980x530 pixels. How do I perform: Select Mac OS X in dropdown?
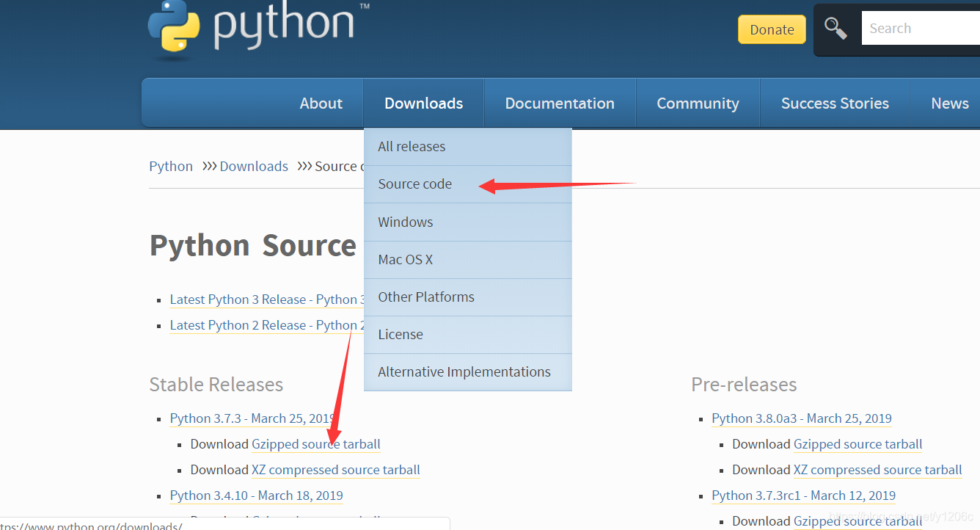pyautogui.click(x=467, y=260)
